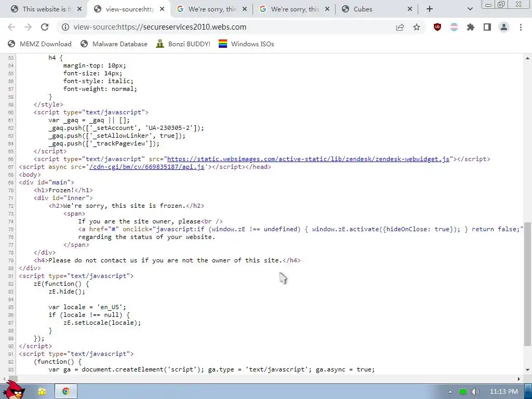Click the vertical scrollbar up arrow

click(x=527, y=58)
